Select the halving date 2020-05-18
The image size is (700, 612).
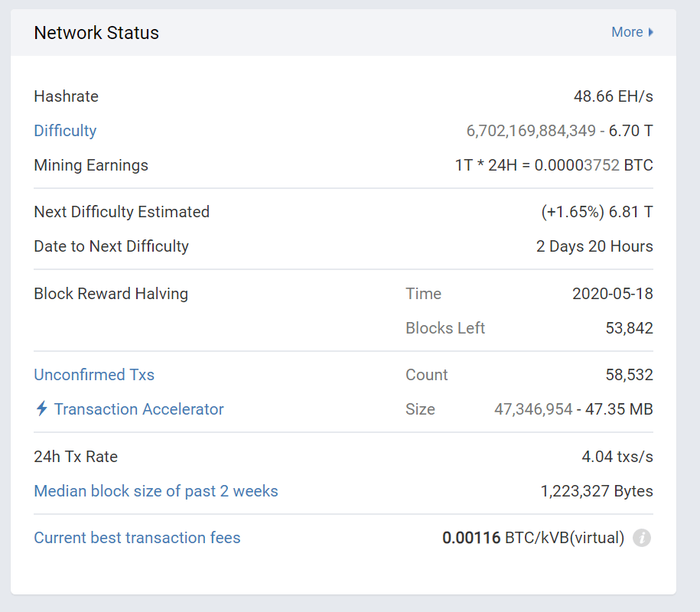pos(613,294)
